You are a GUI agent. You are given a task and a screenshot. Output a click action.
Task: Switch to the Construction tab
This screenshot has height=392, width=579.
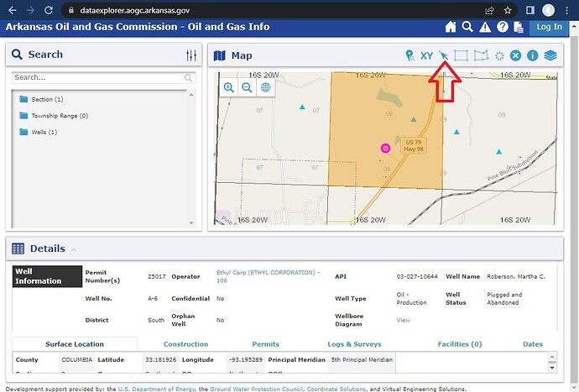[x=185, y=344]
